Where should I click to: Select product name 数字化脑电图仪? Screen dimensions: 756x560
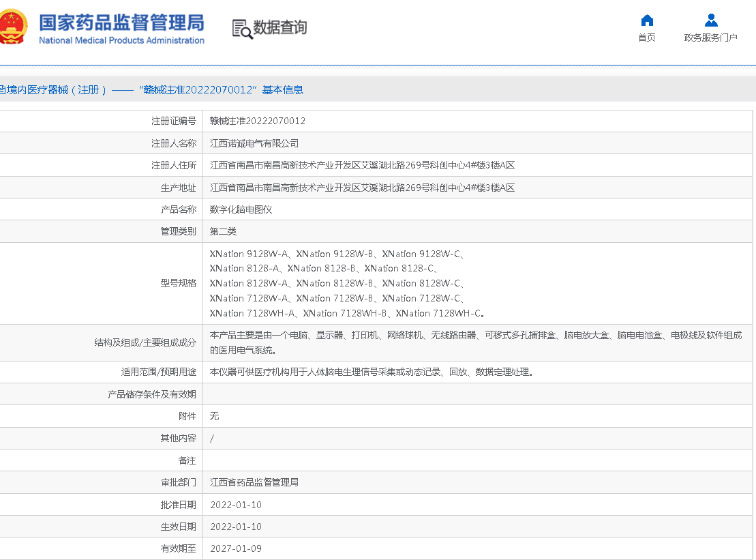coord(241,209)
